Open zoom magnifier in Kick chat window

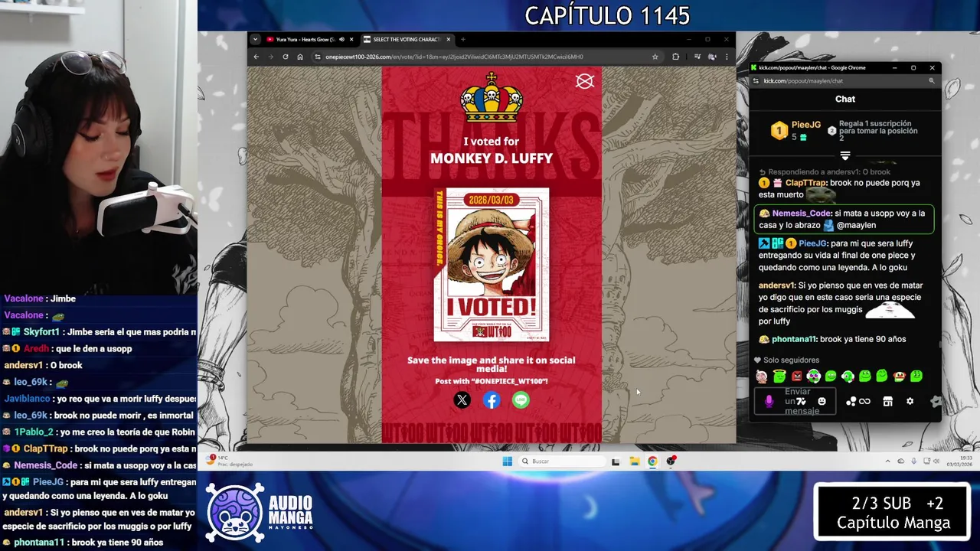pyautogui.click(x=932, y=80)
